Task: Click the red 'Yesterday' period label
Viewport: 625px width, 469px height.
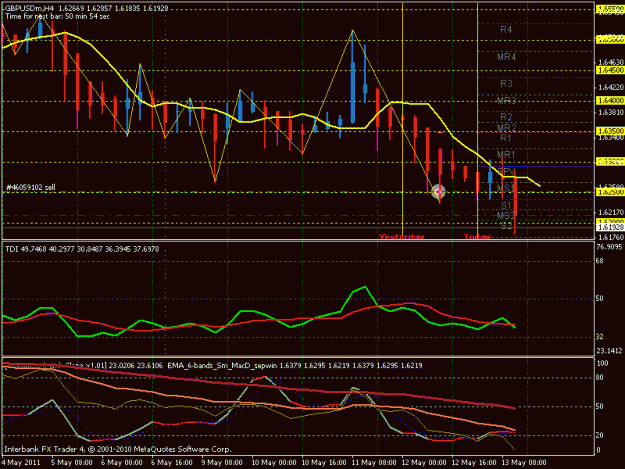Action: click(x=401, y=237)
